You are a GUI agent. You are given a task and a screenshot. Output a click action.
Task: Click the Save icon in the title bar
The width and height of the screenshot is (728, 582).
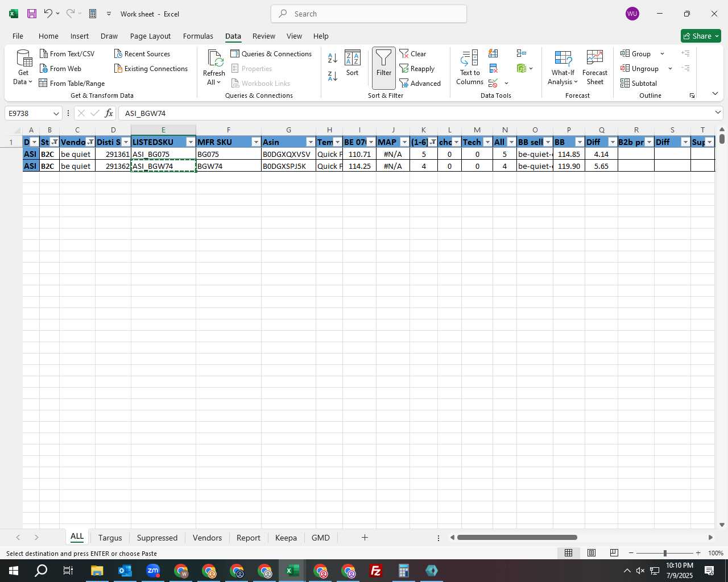[32, 14]
